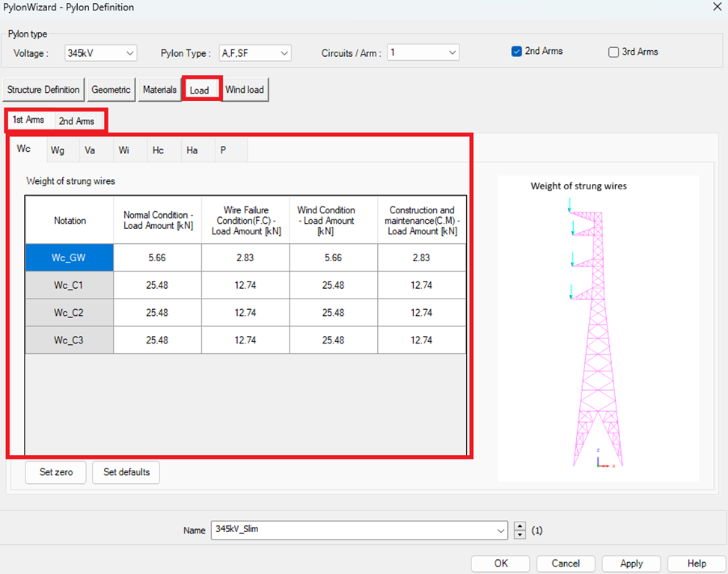Viewport: 728px width, 574px height.
Task: Open the Pylon Type dropdown
Action: [x=282, y=52]
